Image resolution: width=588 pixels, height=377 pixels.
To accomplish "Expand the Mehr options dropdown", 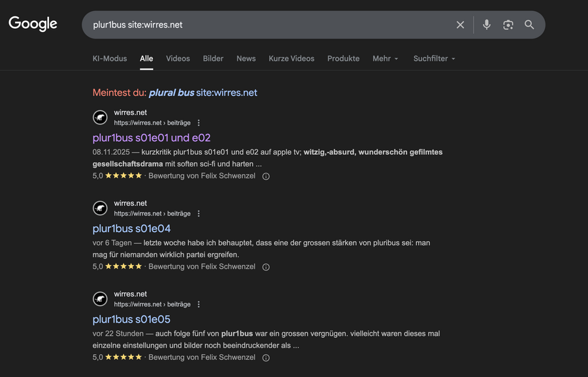I will click(x=385, y=58).
